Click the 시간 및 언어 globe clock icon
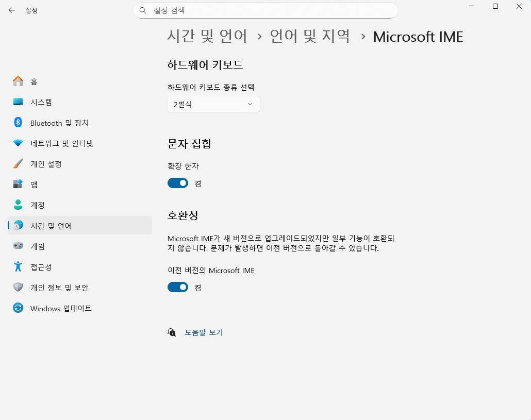The height and width of the screenshot is (420, 531). 18,225
